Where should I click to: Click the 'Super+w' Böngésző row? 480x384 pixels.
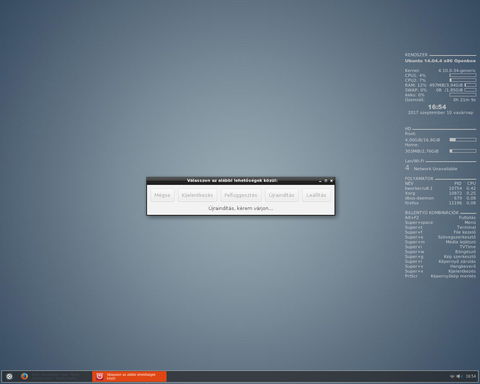440,252
